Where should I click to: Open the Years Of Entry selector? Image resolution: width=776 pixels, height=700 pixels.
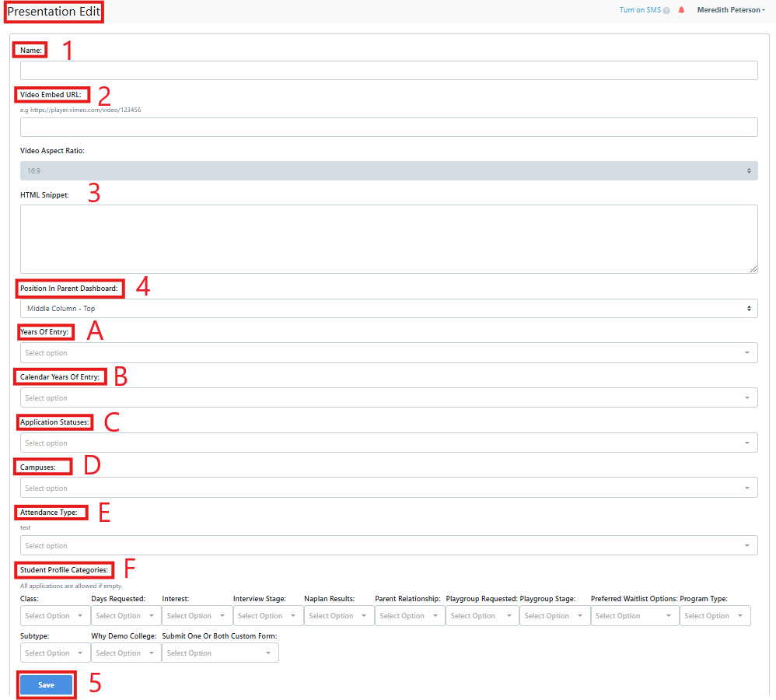389,352
